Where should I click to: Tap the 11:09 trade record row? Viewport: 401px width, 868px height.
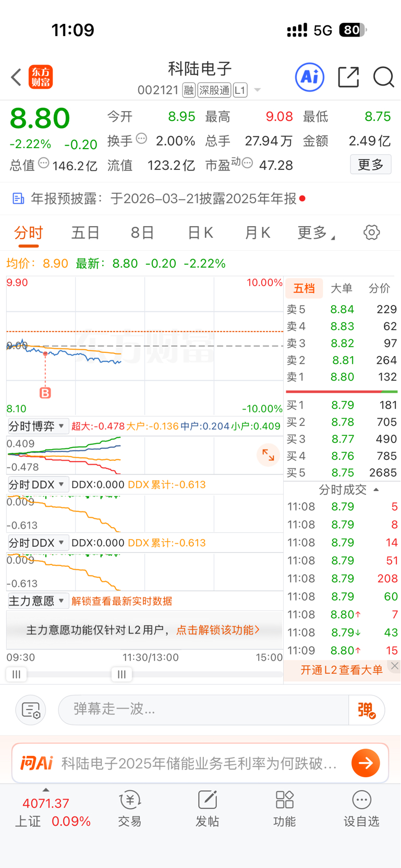tap(342, 651)
